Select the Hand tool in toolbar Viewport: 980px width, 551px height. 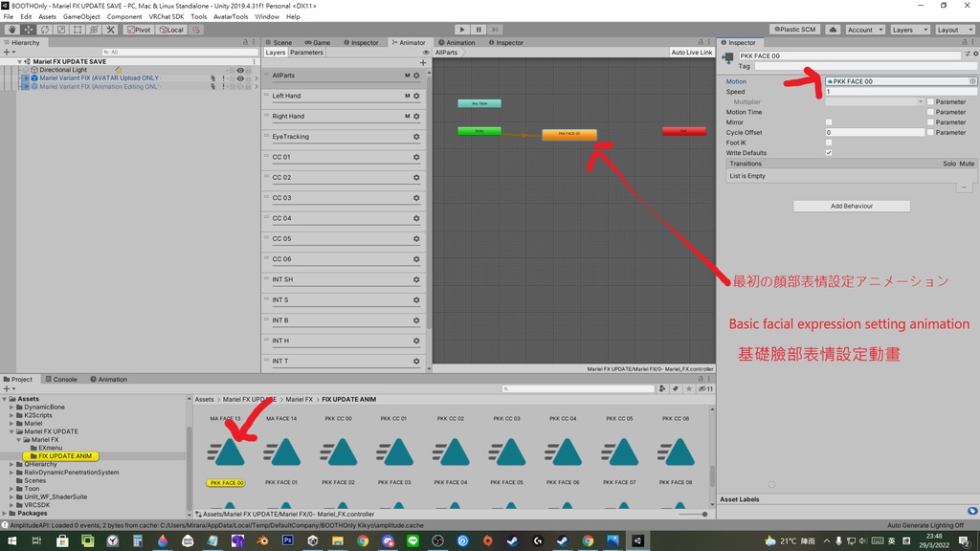coord(11,30)
